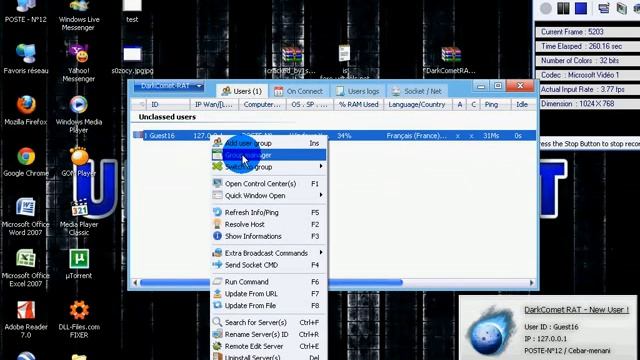
Task: Click the Search for Server(s) magnifier icon
Action: coord(218,322)
